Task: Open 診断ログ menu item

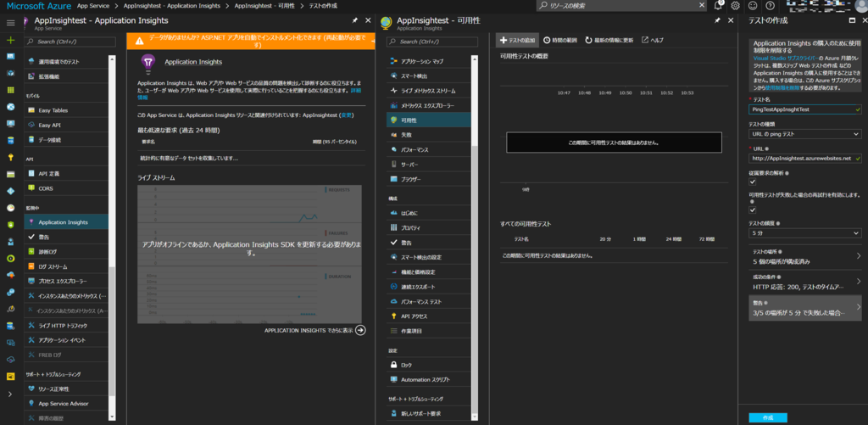Action: tap(66, 252)
